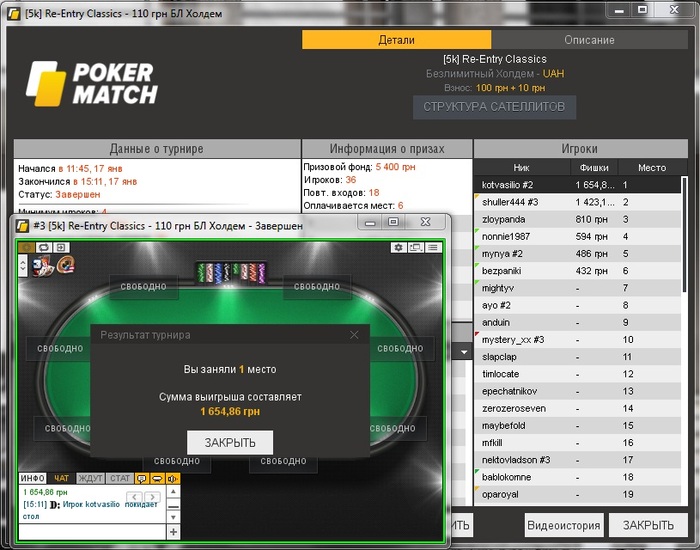The width and height of the screenshot is (700, 550).
Task: Click the up/down stepper at table top-left
Action: 23,266
